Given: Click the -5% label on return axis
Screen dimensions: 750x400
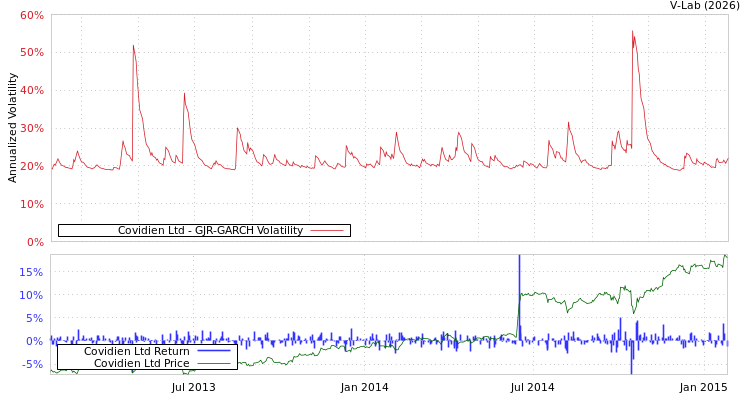Looking at the screenshot, I should 31,364.
